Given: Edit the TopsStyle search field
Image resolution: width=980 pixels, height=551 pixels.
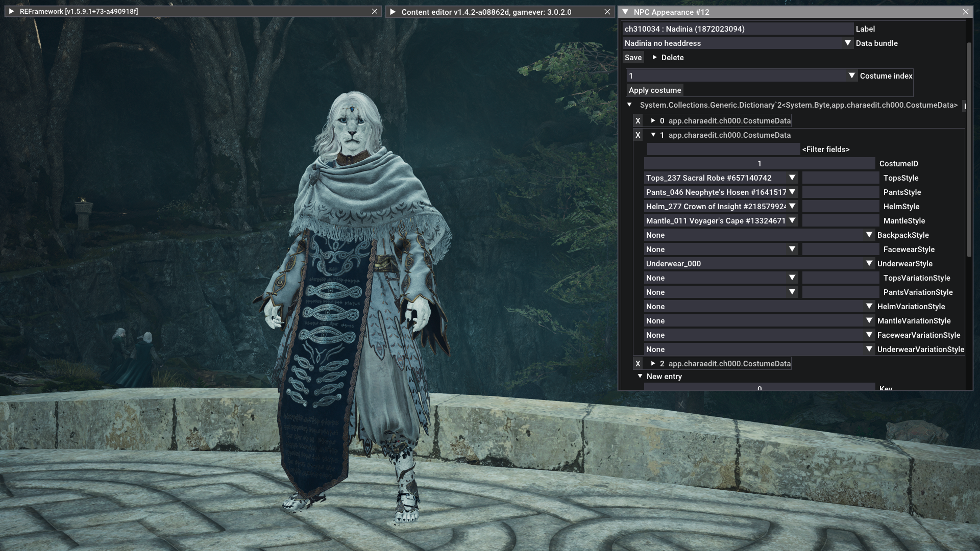Looking at the screenshot, I should click(841, 178).
